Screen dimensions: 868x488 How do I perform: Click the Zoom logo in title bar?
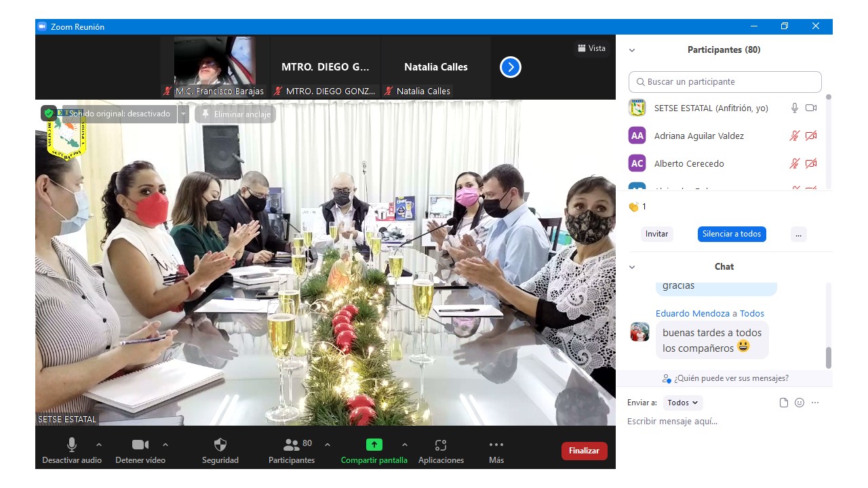pyautogui.click(x=42, y=26)
